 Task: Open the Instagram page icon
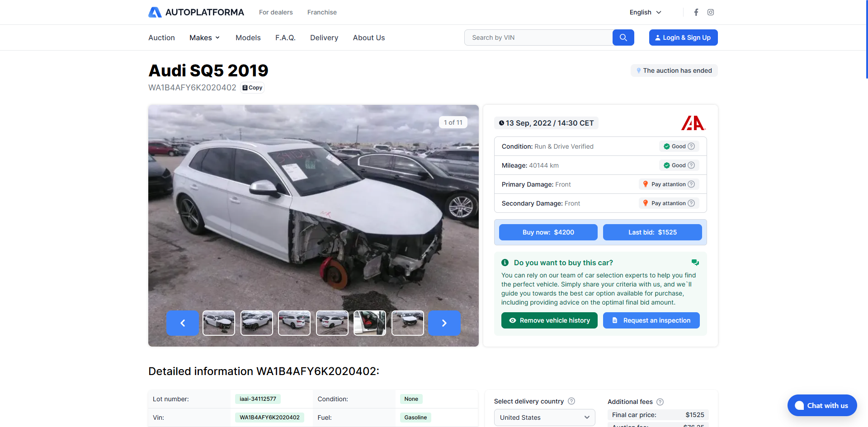tap(711, 12)
